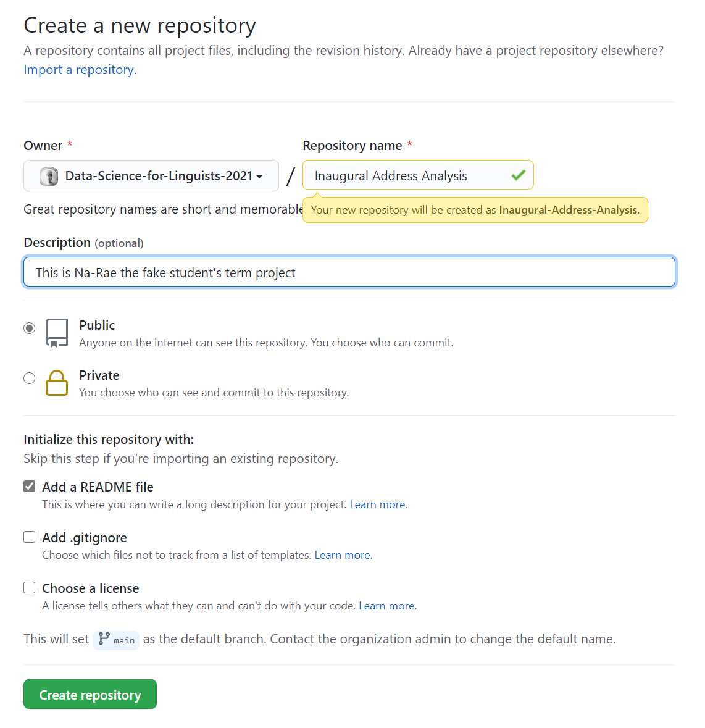This screenshot has width=705, height=728.
Task: Open the Owner dropdown selector
Action: coord(151,176)
